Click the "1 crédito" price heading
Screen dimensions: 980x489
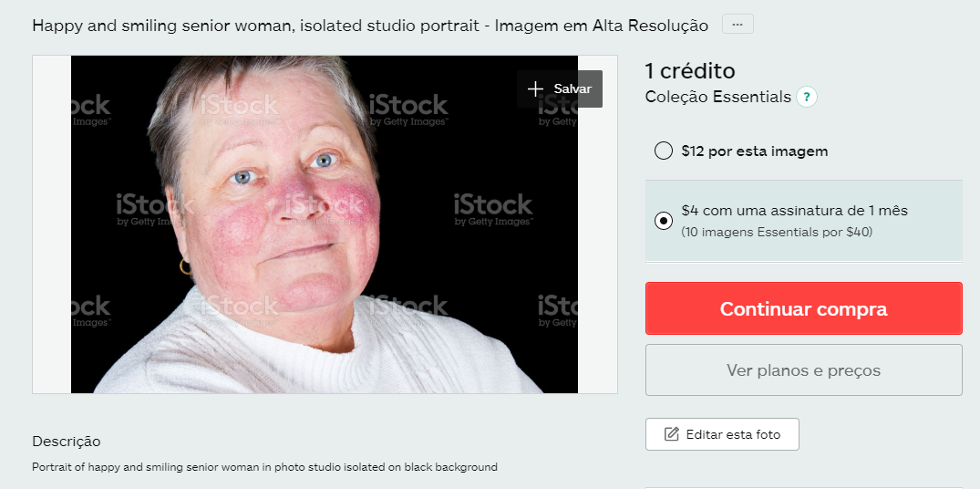pos(690,71)
